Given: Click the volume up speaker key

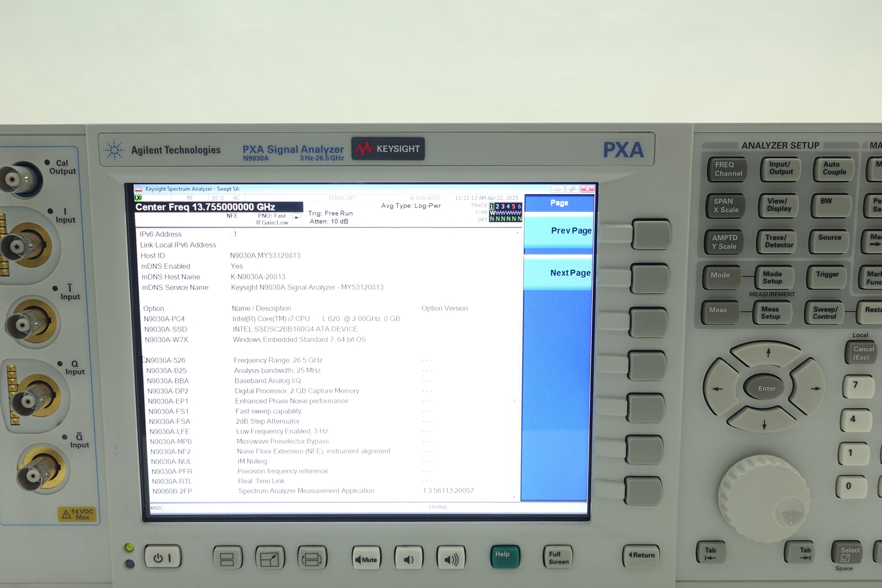Looking at the screenshot, I should pos(450,559).
